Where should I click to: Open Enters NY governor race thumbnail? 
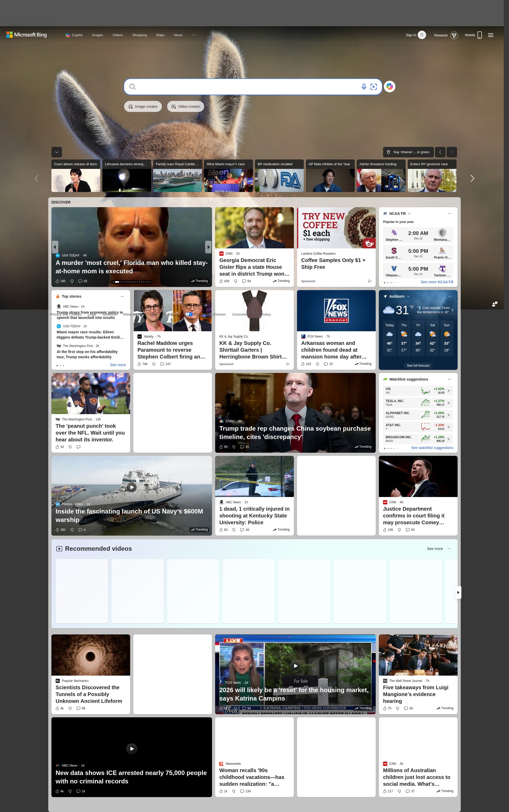tap(432, 176)
